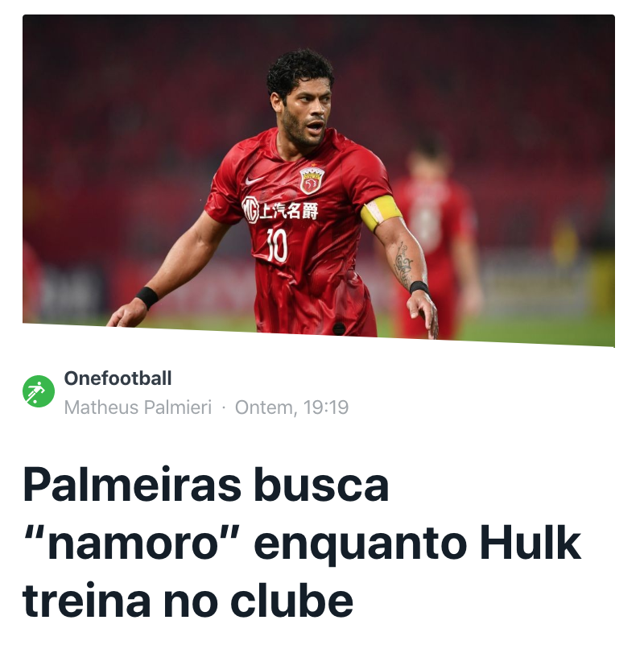Click the club crest on the red jersey
This screenshot has width=644, height=649.
[x=312, y=180]
